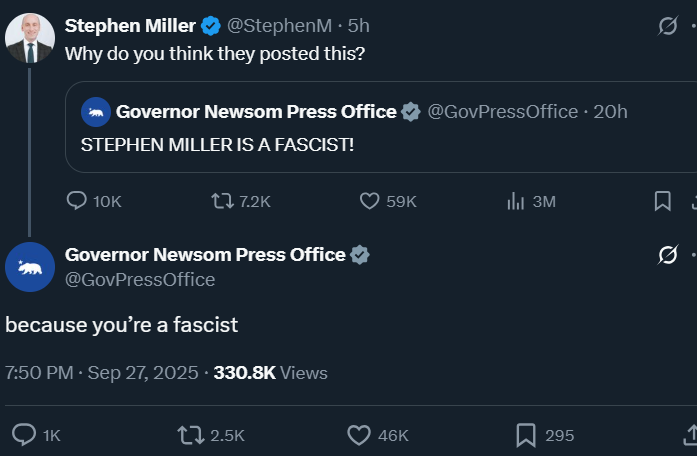Click Grok icon on Governor Newsom Press Office reply
697x456 pixels.
668,255
